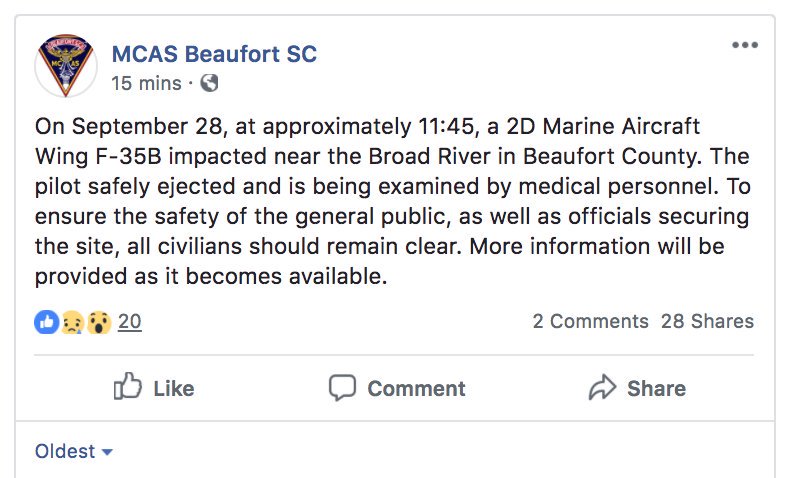Click the arrow beside Oldest
Viewport: 786px width, 478px height.
107,452
